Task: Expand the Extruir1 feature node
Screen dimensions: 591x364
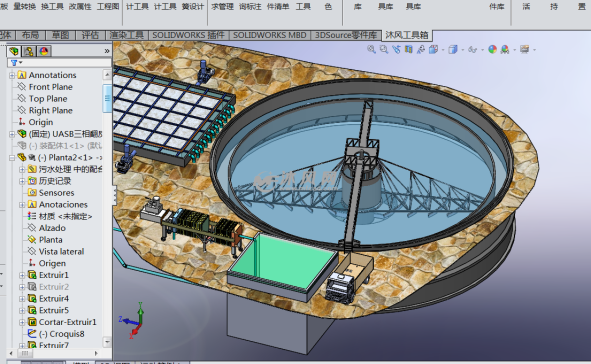Action: point(22,275)
